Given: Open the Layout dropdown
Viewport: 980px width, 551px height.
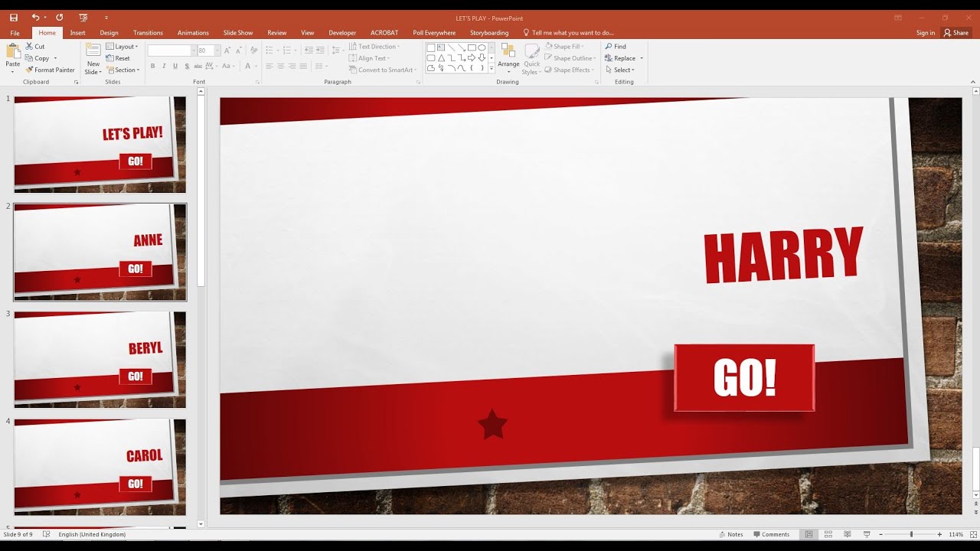Looking at the screenshot, I should point(122,47).
